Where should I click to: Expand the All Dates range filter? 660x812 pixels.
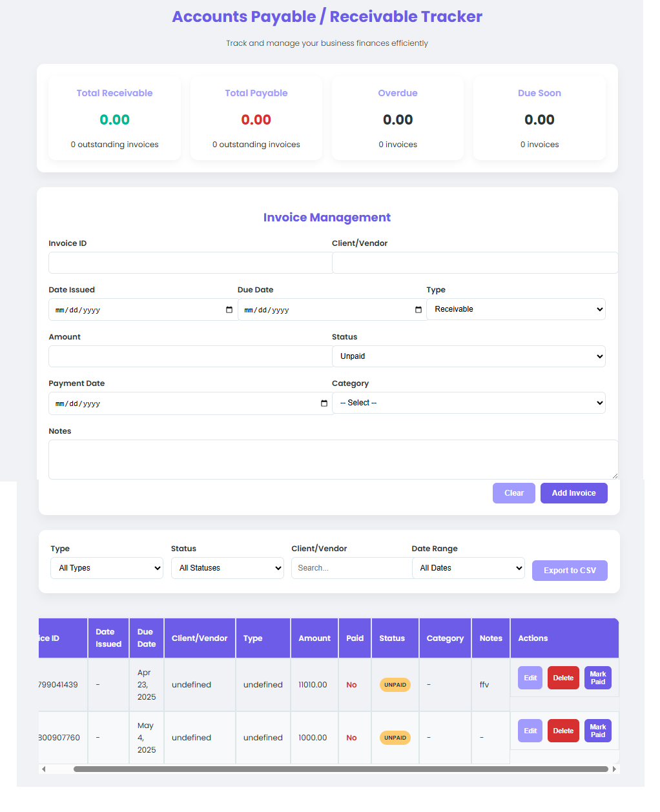(x=468, y=568)
